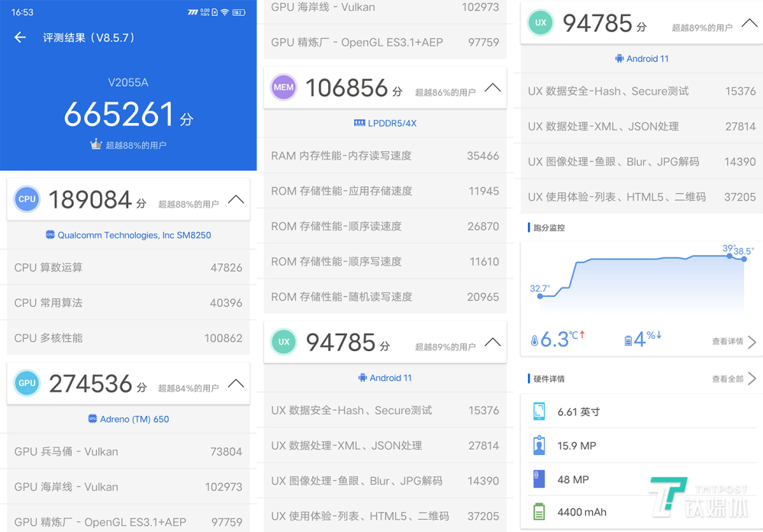Tap the 38.5° end point on temperature chart
Viewport: 763px width, 532px height.
point(744,259)
